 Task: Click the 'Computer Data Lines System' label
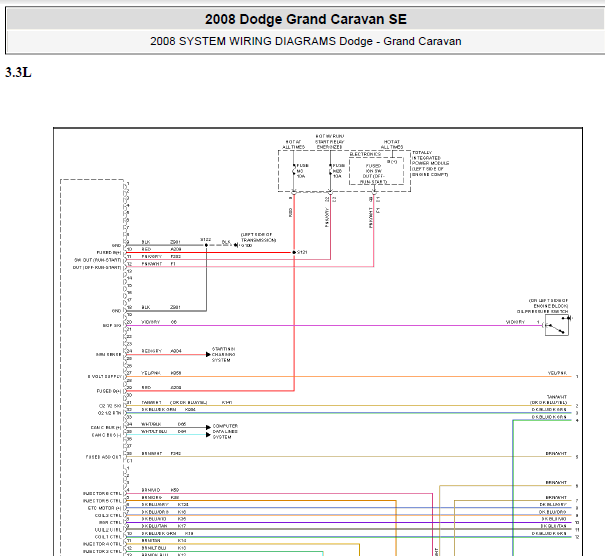point(225,431)
